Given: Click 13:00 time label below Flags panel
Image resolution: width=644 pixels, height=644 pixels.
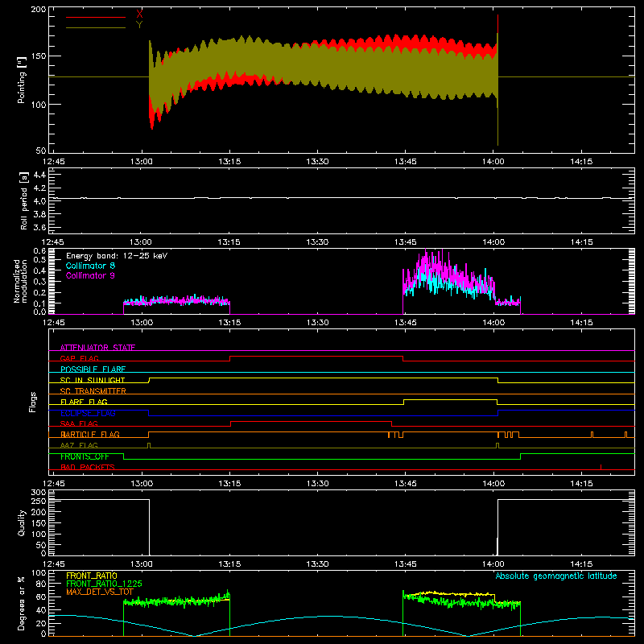Looking at the screenshot, I should 142,484.
